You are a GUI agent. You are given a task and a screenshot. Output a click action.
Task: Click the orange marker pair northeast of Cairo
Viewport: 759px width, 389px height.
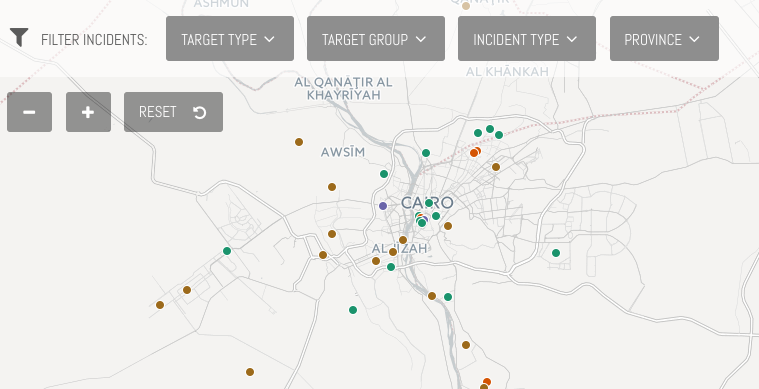[475, 152]
